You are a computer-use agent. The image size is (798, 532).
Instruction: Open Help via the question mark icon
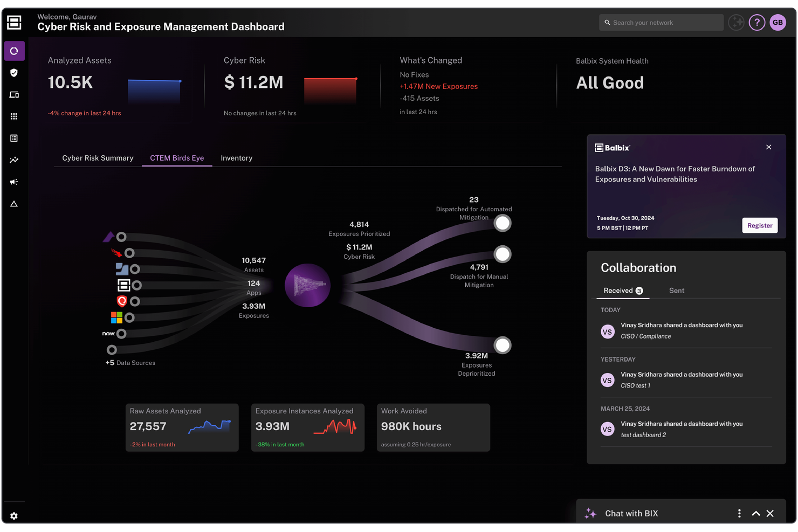click(x=756, y=22)
